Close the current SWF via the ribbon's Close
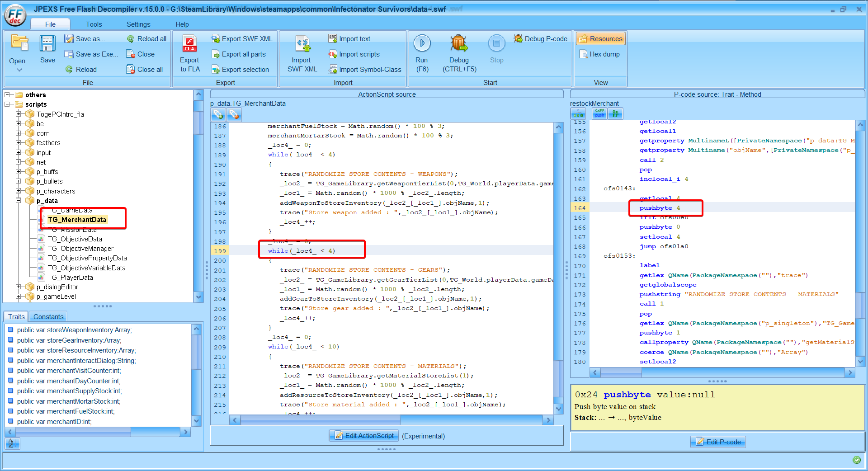 click(x=141, y=54)
